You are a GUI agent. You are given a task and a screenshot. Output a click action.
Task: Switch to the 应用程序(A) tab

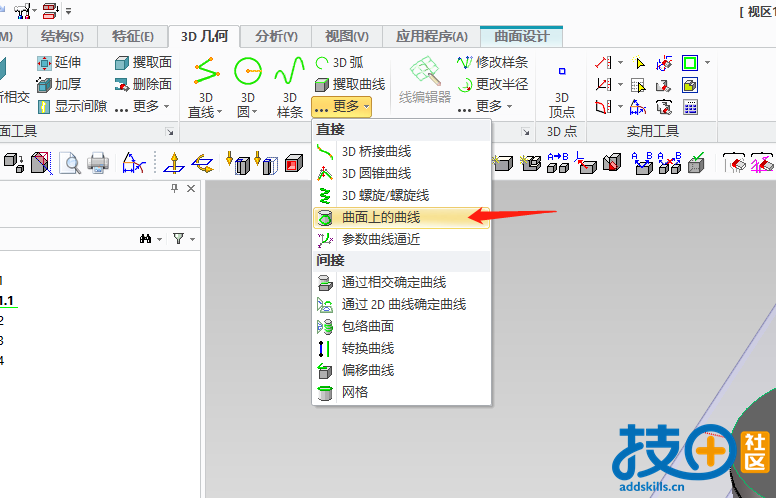pyautogui.click(x=432, y=37)
